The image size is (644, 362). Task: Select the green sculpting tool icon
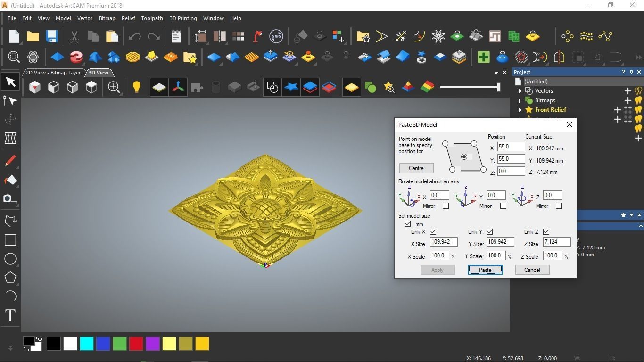pos(370,87)
